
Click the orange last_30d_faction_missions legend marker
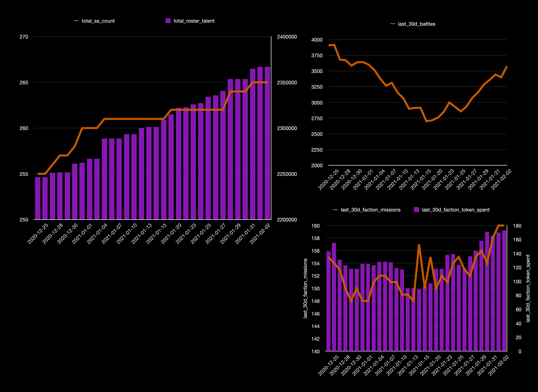click(x=335, y=210)
